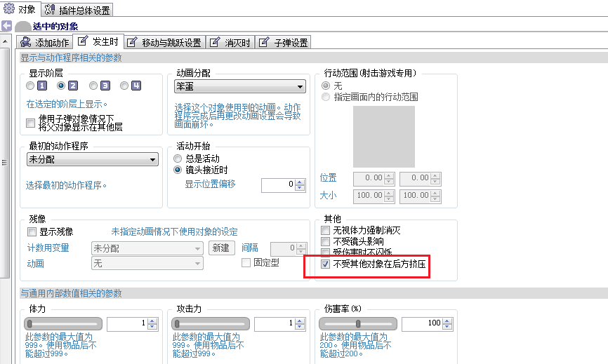Open the 动画 dropdown showing 无

coord(147,264)
